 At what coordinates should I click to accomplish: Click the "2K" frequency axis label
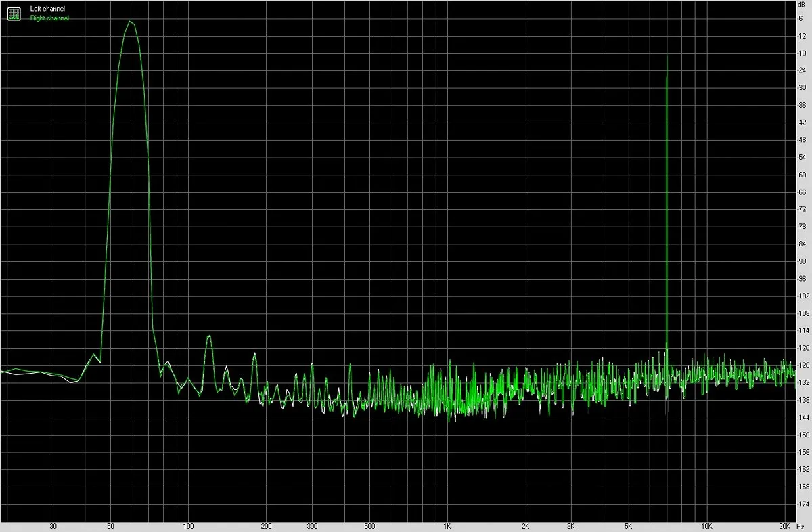tap(525, 525)
